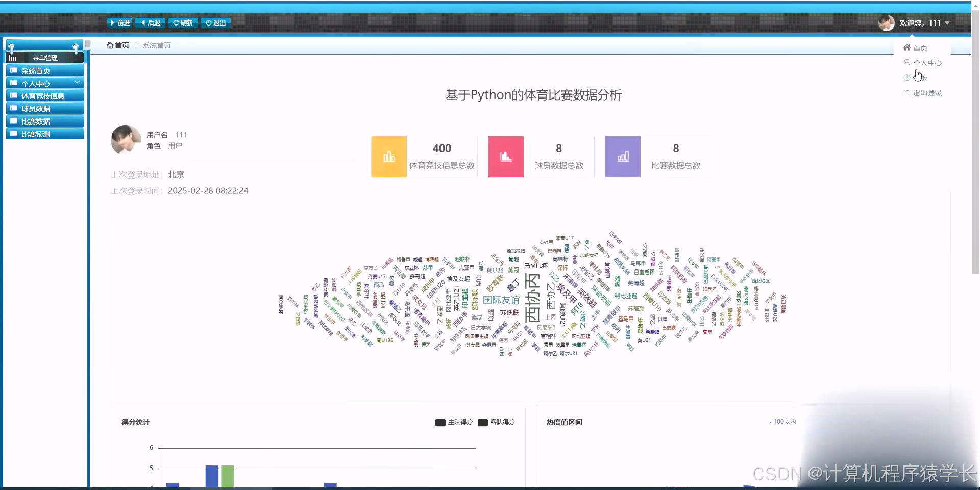Toggle the 主队得分 legend in the chart
This screenshot has width=980, height=490.
(x=453, y=422)
